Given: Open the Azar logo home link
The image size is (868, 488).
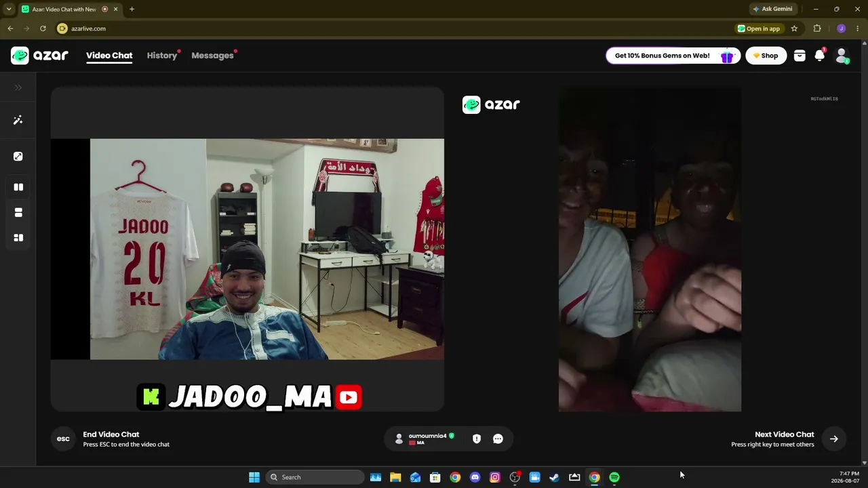Looking at the screenshot, I should tap(39, 56).
